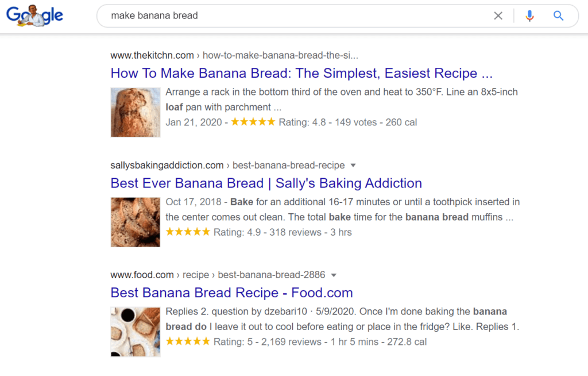The image size is (588, 376).
Task: Click the blue magnifying glass search icon
Action: click(558, 16)
